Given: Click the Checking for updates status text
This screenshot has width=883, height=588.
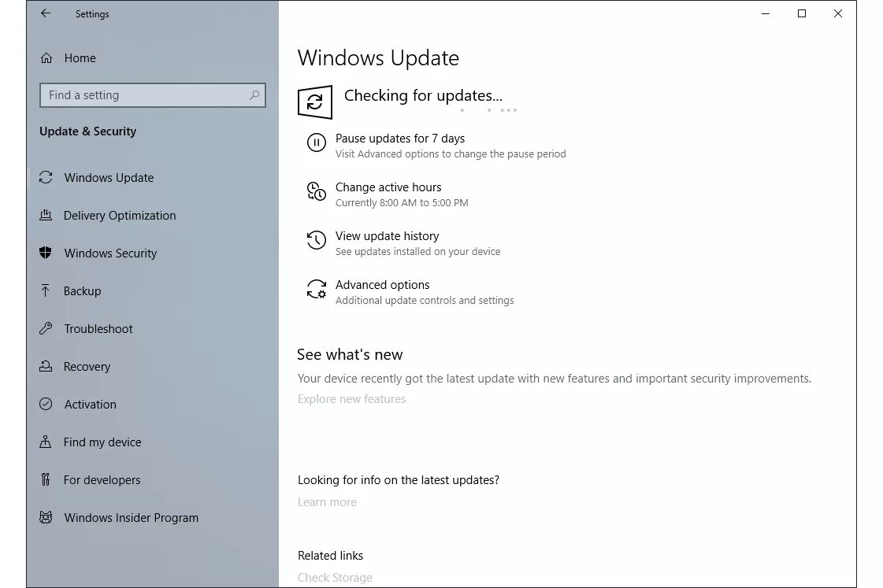Looking at the screenshot, I should (x=423, y=96).
